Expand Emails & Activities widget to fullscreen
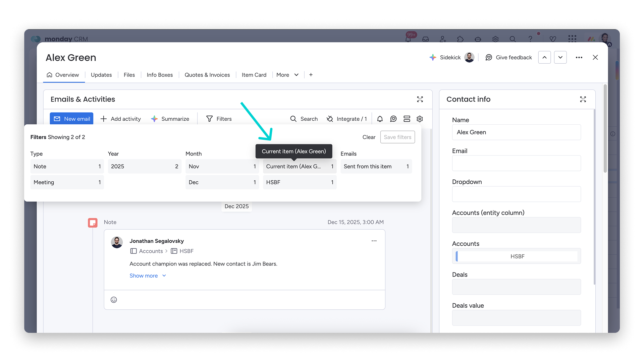644x362 pixels. 420,99
